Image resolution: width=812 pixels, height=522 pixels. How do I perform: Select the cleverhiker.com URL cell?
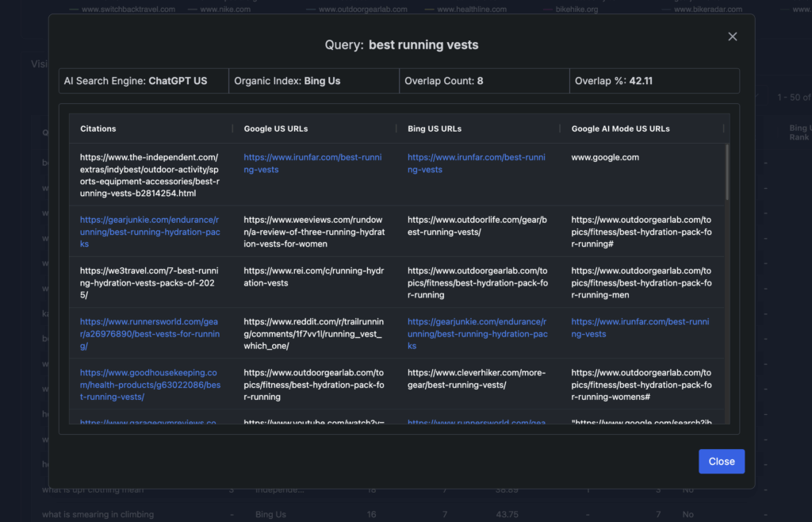pyautogui.click(x=476, y=379)
